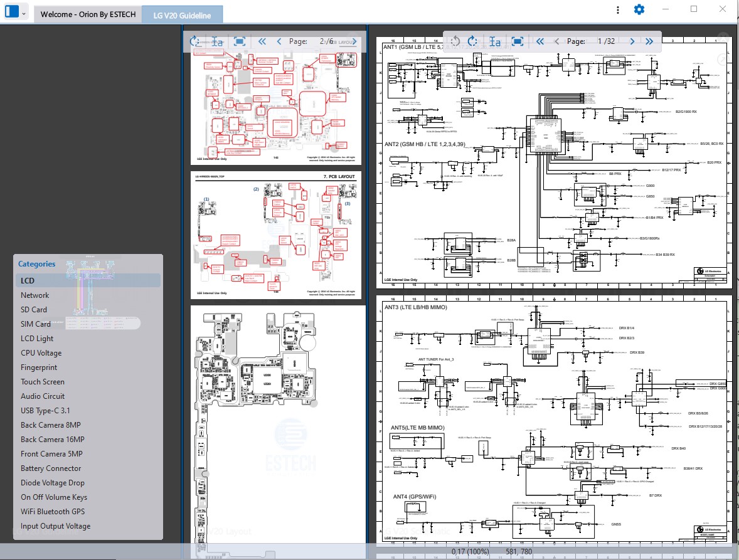Open the 7. PCB LAYOUT page thumbnail
The image size is (739, 560).
[275, 235]
